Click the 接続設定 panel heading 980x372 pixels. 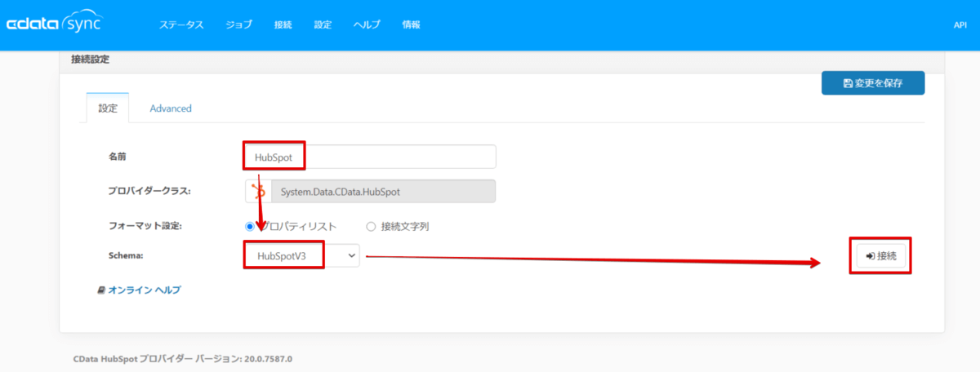(90, 60)
